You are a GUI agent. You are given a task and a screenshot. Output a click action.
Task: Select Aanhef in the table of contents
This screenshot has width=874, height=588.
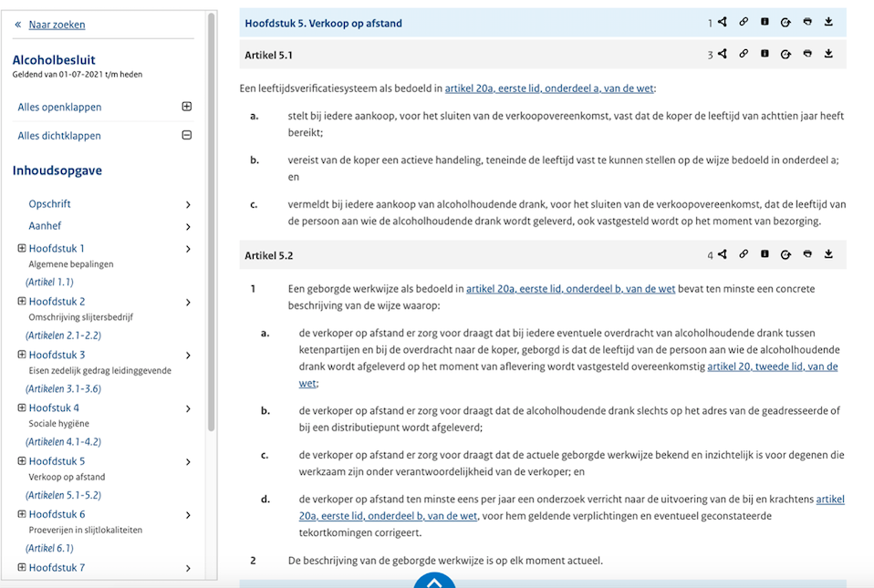point(45,226)
